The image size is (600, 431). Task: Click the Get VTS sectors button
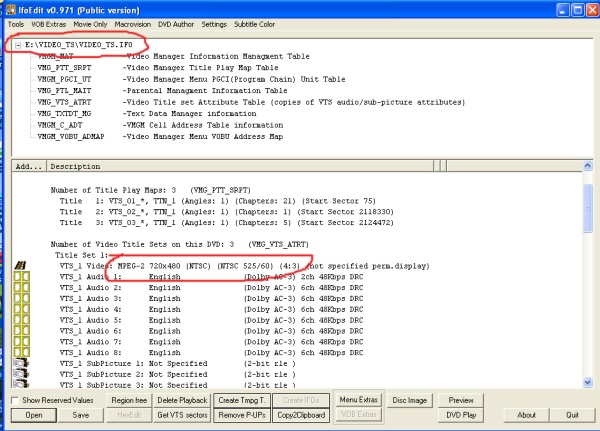click(180, 414)
